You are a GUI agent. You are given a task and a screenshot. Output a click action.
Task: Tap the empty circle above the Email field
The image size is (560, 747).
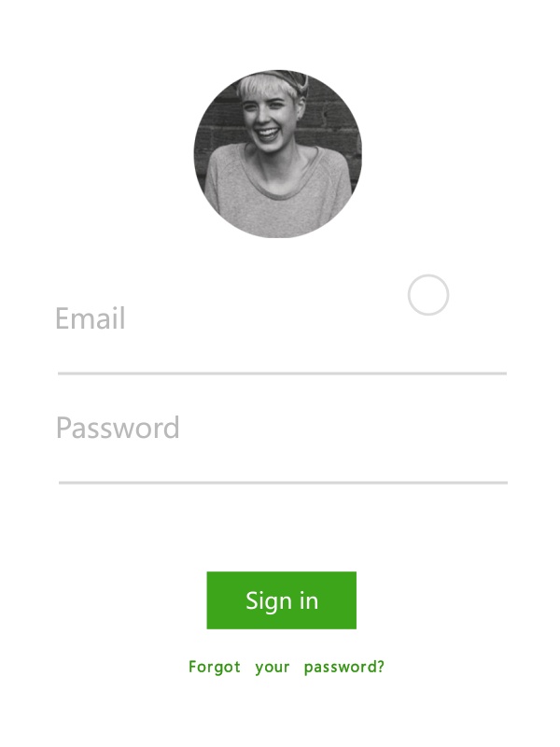(428, 295)
